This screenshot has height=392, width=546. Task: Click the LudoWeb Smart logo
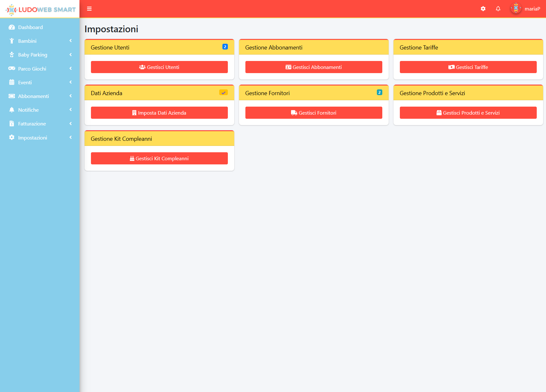39,9
